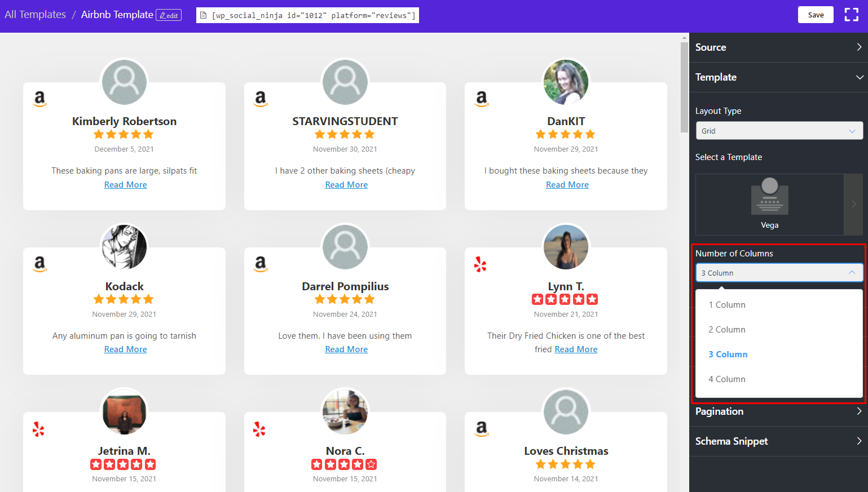This screenshot has height=492, width=868.
Task: Choose the 1 Column option
Action: point(727,305)
